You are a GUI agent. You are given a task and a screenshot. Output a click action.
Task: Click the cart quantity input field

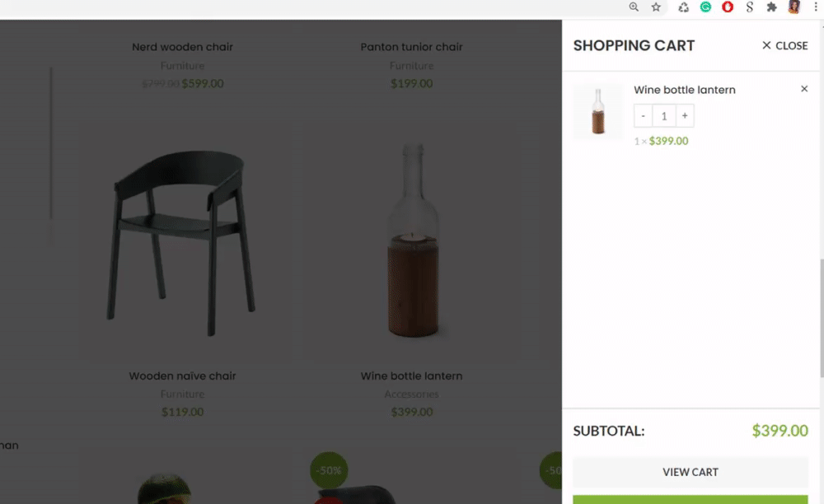coord(664,116)
